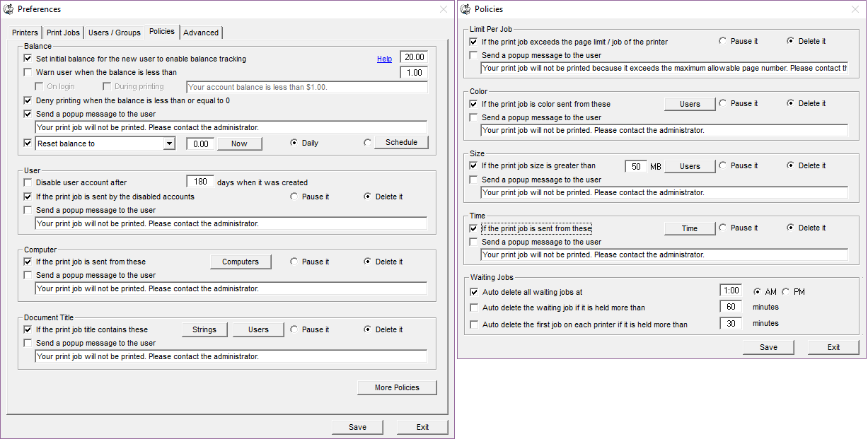Click the Help link next to balance tracking
Viewport: 868px width, 439px height.
(x=384, y=59)
